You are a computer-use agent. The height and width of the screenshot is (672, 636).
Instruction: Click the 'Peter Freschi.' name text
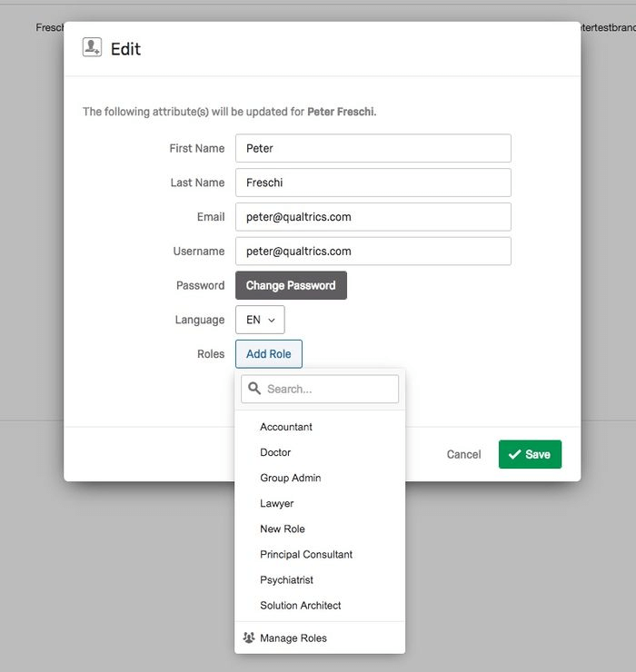pos(342,112)
